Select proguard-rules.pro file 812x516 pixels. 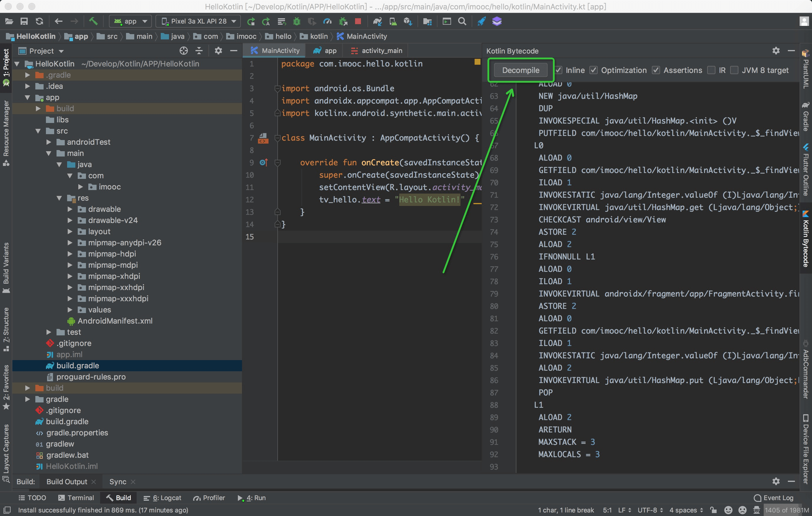coord(91,377)
